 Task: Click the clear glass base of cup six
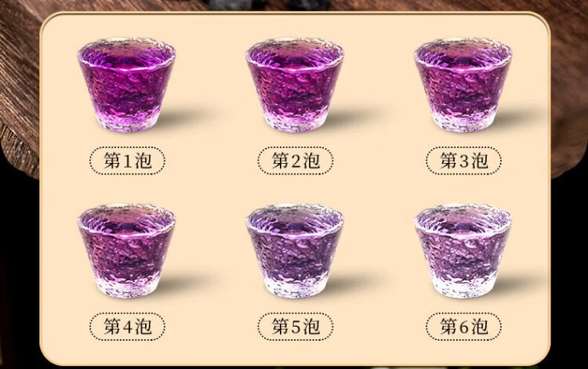click(463, 287)
